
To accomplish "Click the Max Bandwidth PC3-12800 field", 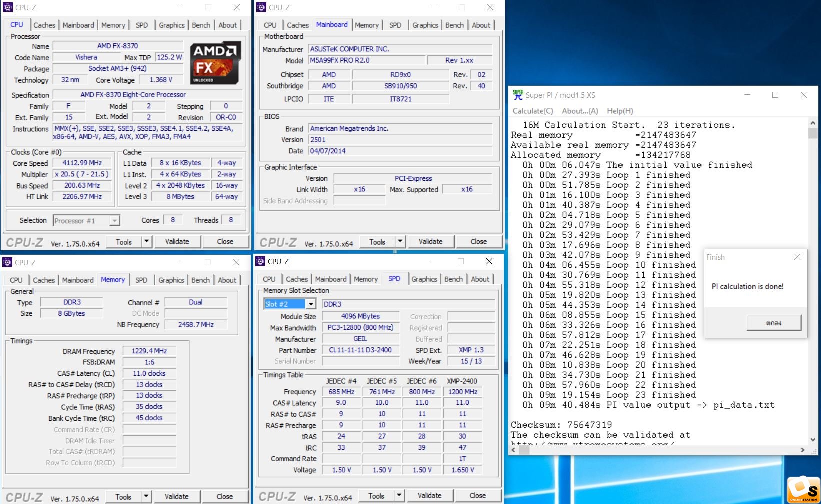I will [x=360, y=327].
